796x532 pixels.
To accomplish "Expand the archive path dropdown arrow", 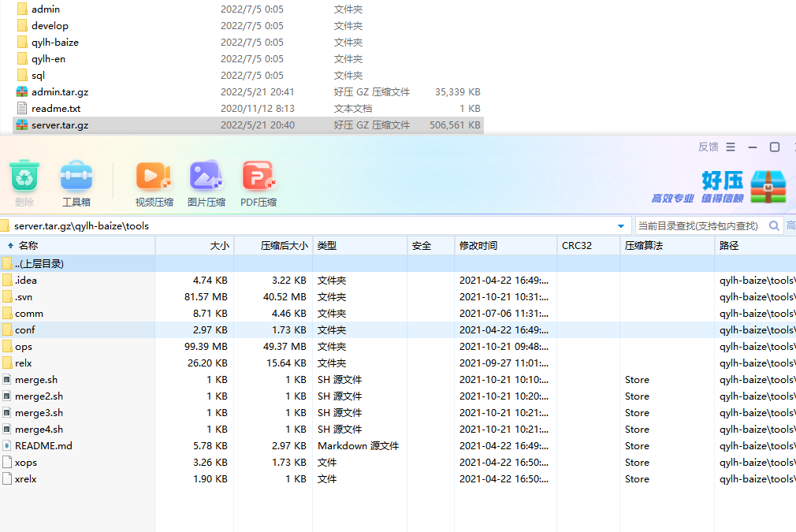I will [622, 226].
